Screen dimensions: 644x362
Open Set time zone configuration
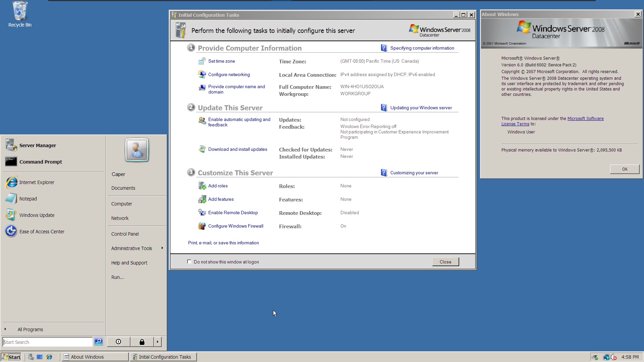221,61
